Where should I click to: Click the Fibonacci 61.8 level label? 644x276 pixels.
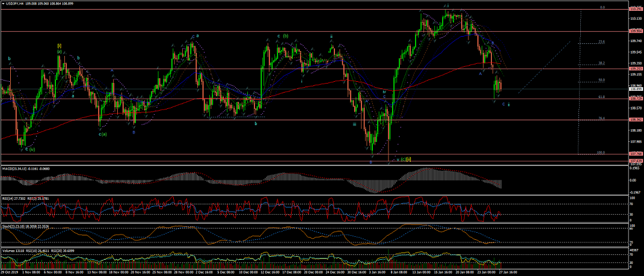click(601, 97)
